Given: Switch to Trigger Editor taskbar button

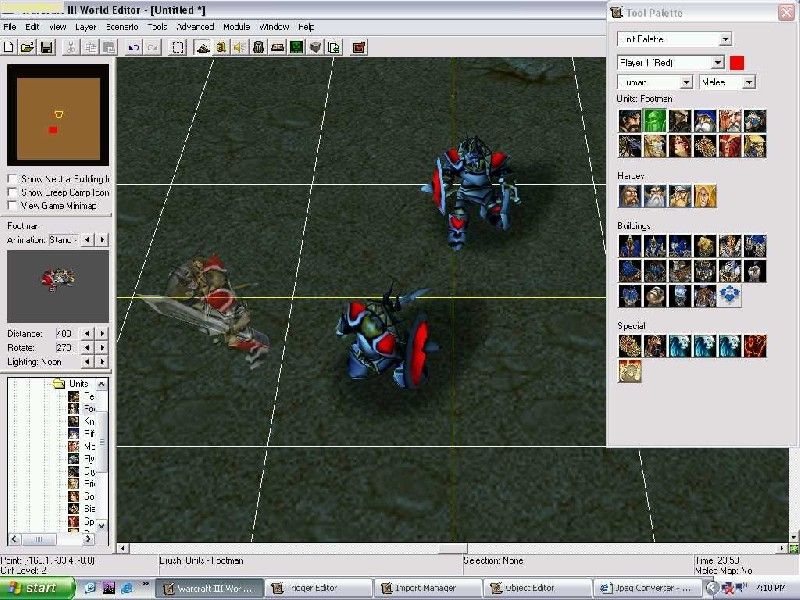Looking at the screenshot, I should 317,588.
